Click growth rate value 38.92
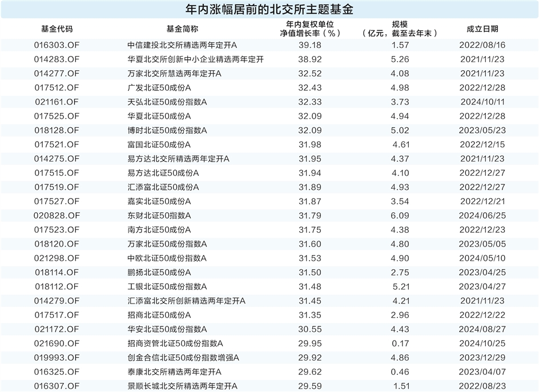This screenshot has height=392, width=539. [309, 59]
